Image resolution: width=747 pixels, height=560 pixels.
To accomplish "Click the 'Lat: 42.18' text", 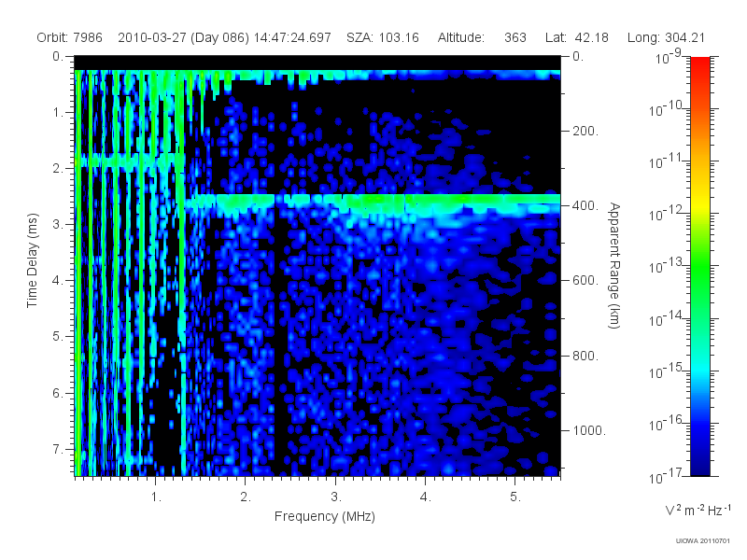I will click(x=576, y=37).
